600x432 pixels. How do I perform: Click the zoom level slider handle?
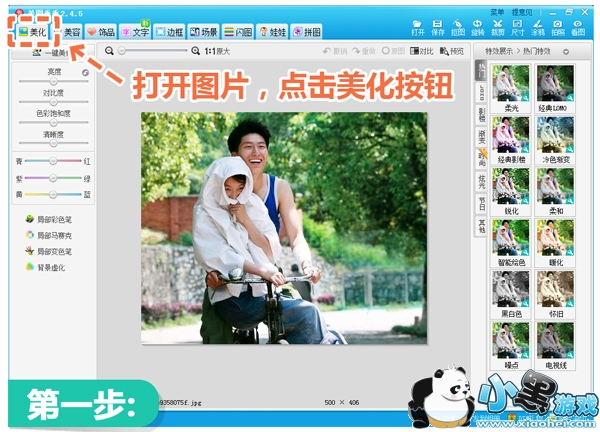pos(122,51)
